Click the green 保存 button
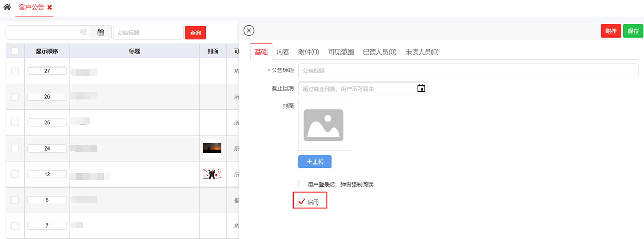Screen dimensions: 644x239 point(633,31)
